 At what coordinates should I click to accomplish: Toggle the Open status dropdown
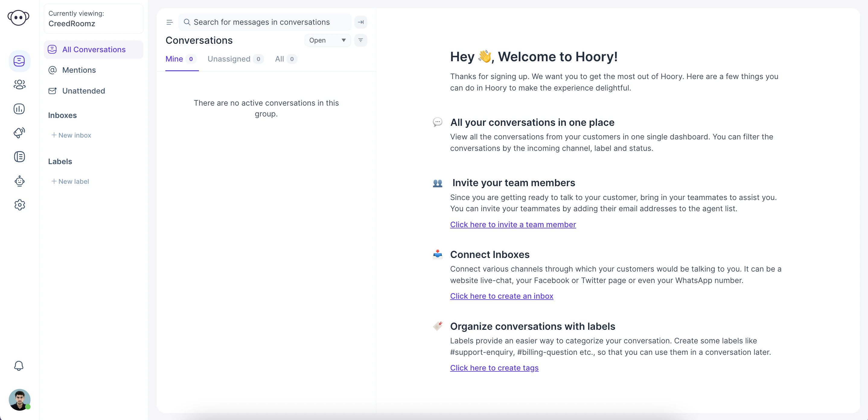point(327,40)
